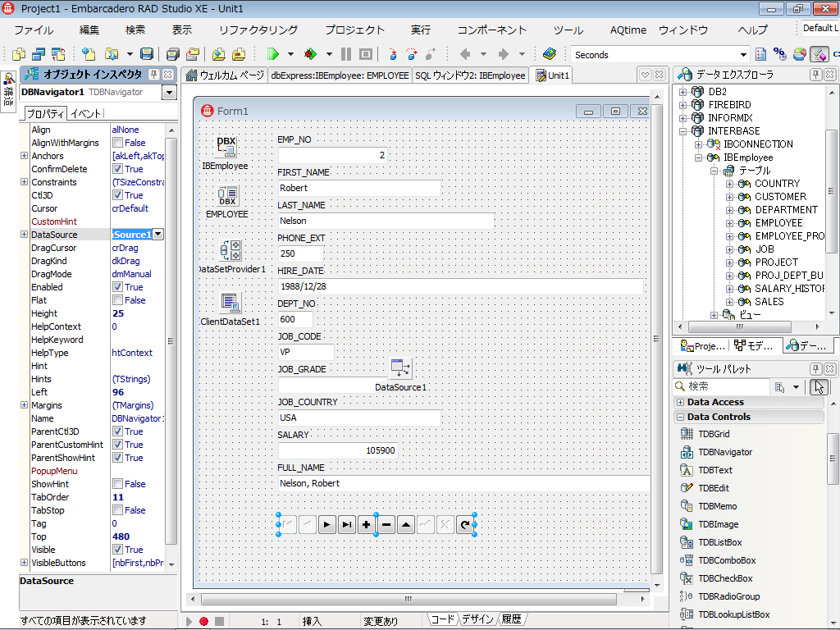Click the green Run button in toolbar

coord(273,54)
